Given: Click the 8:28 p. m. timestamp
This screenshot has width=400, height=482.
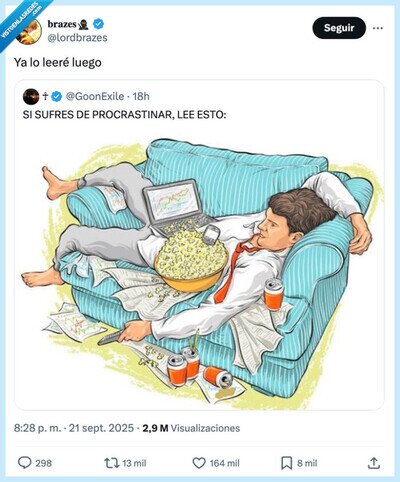Looking at the screenshot, I should tap(38, 428).
